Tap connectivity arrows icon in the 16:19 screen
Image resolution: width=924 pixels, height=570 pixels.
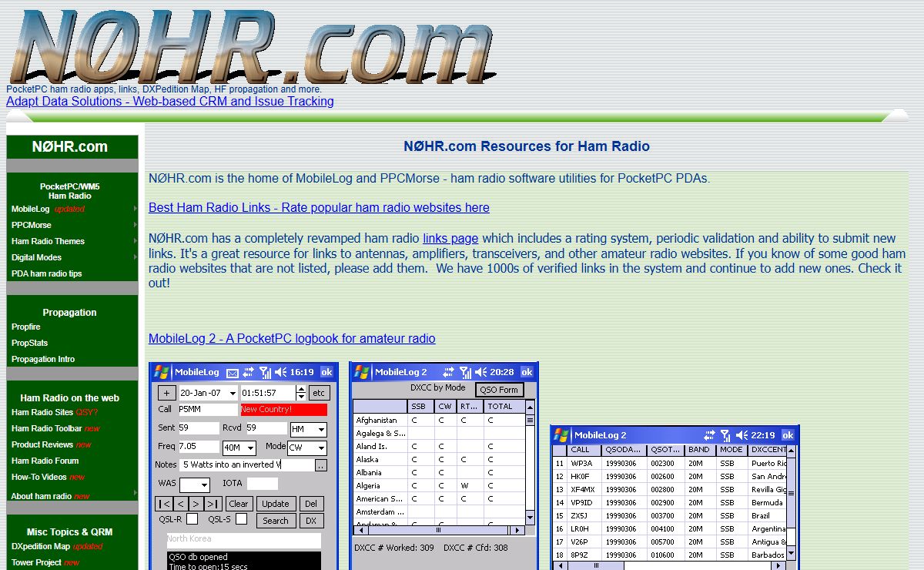pos(248,372)
